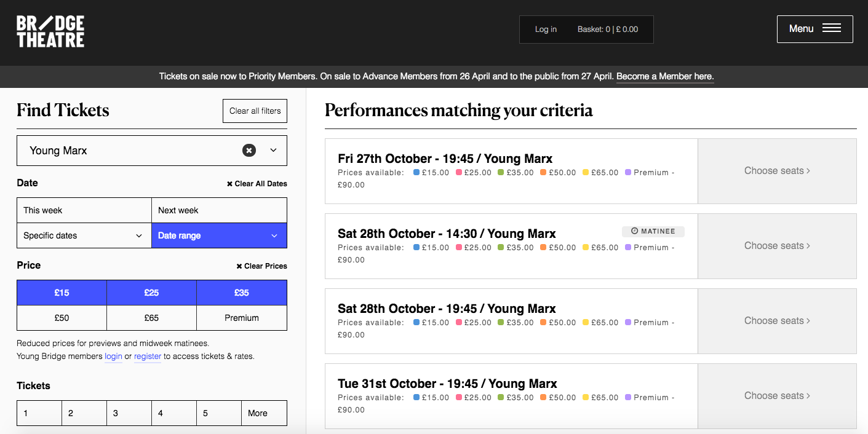This screenshot has height=434, width=868.
Task: Click the Young Marx show selector field
Action: tap(152, 151)
